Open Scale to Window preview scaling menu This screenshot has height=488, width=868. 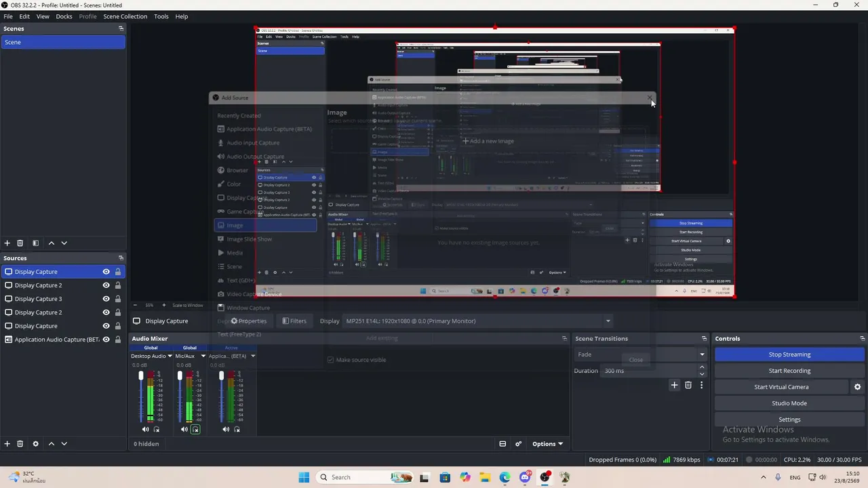(188, 305)
